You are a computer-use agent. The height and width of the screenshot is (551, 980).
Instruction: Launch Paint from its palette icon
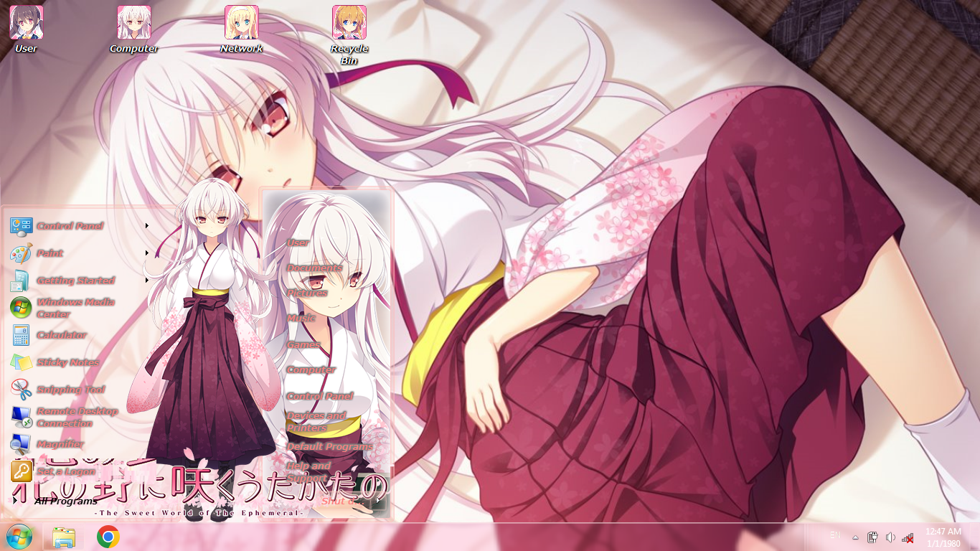(x=21, y=253)
